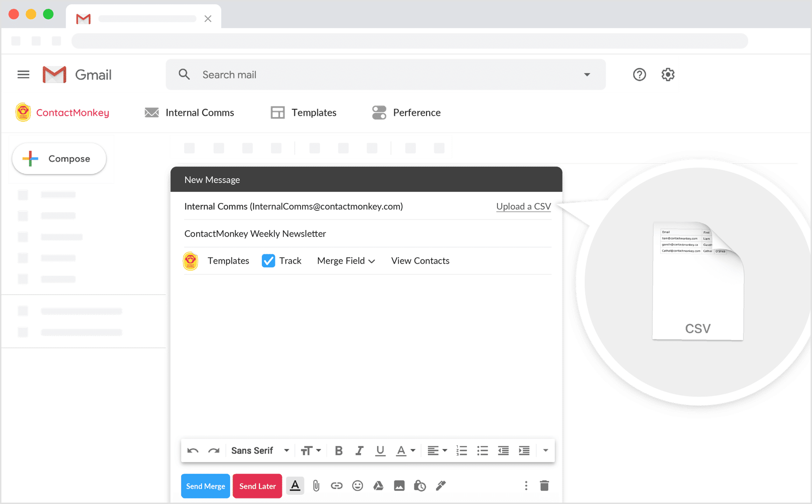
Task: Insert a photo
Action: (x=399, y=486)
